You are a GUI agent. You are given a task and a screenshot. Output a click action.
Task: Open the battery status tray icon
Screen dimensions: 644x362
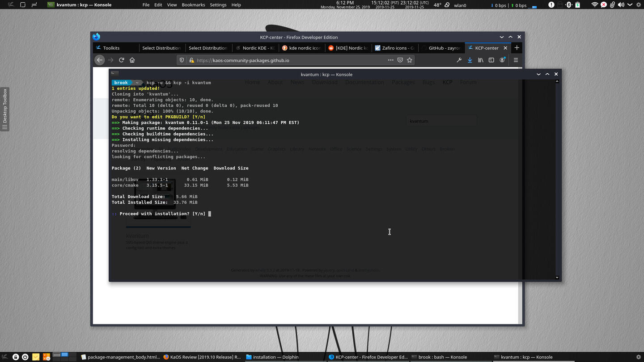pyautogui.click(x=577, y=5)
